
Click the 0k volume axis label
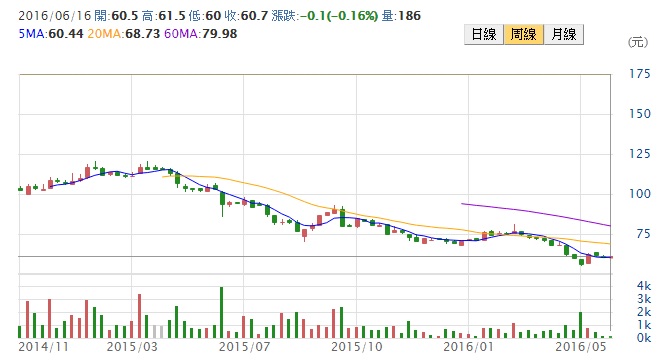(x=644, y=338)
